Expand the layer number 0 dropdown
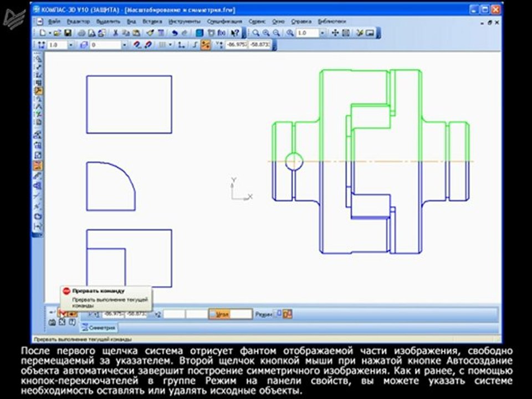The height and width of the screenshot is (399, 532). click(x=125, y=45)
